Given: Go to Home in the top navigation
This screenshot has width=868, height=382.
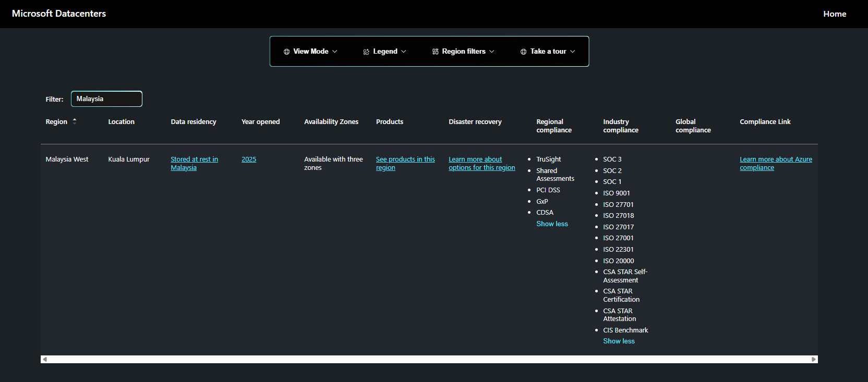Looking at the screenshot, I should click(x=834, y=14).
